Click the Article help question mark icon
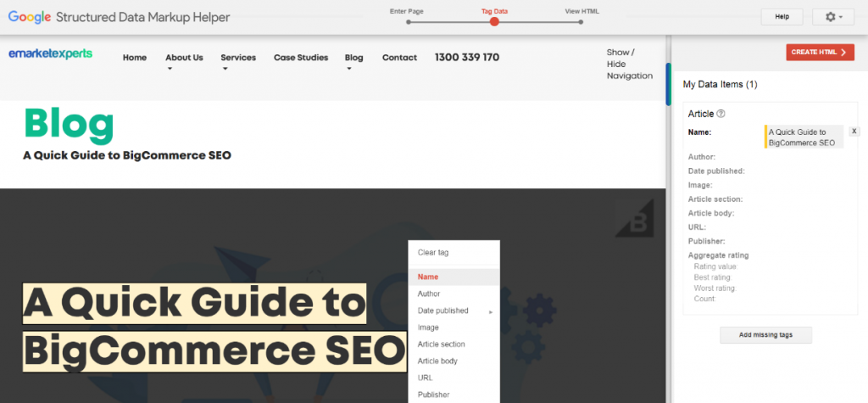The height and width of the screenshot is (403, 868). pyautogui.click(x=721, y=114)
